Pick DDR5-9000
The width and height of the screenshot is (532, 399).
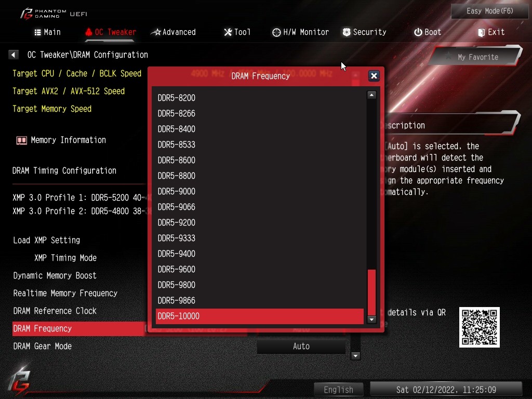point(260,191)
